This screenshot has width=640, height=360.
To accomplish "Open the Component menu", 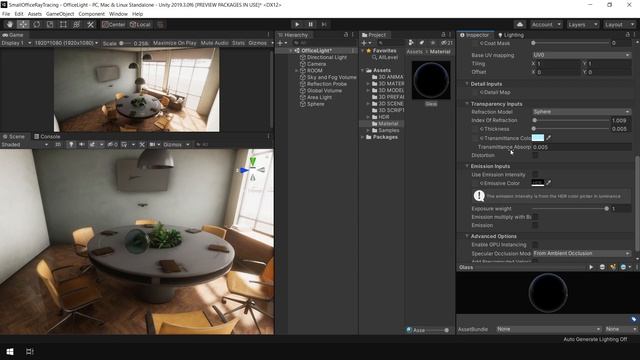I will 91,14.
